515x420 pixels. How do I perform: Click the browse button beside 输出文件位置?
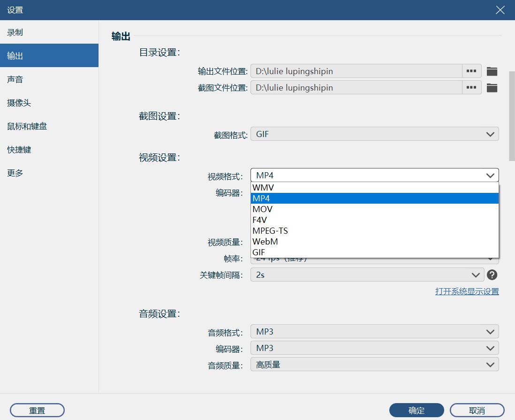471,71
